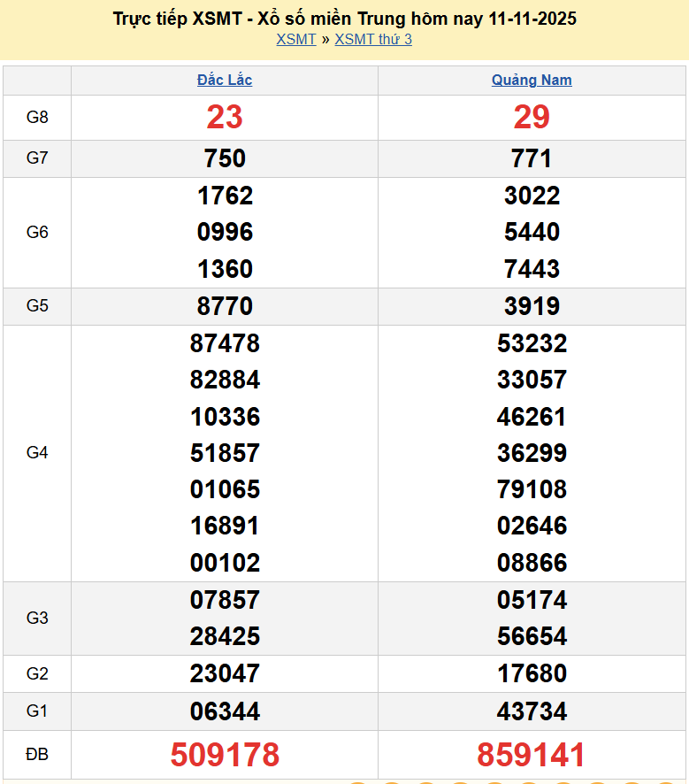Click the G6 number 0996
The width and height of the screenshot is (689, 784).
pos(225,232)
